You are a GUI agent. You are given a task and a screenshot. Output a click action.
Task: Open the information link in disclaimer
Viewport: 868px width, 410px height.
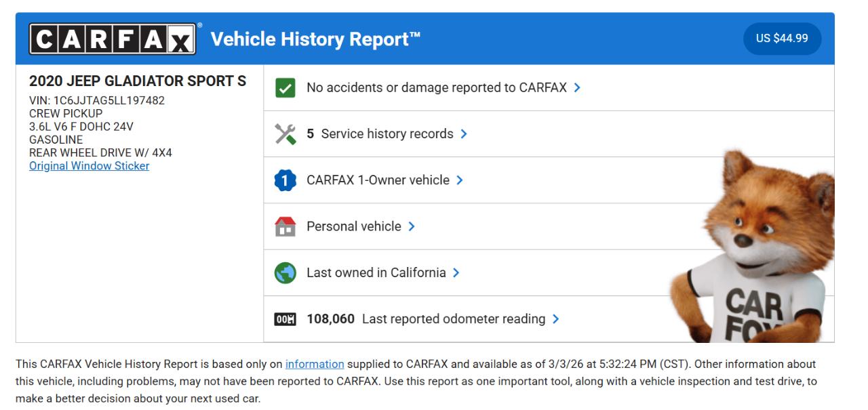pos(314,364)
